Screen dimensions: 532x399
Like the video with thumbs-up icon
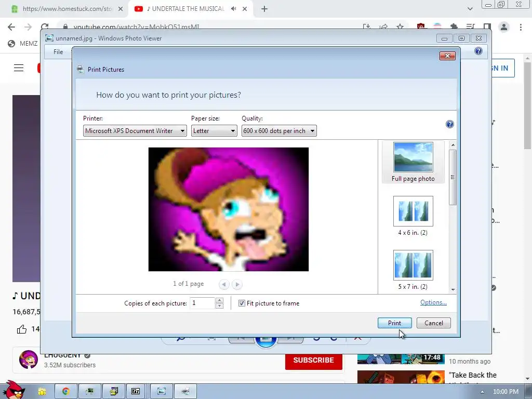pos(22,329)
